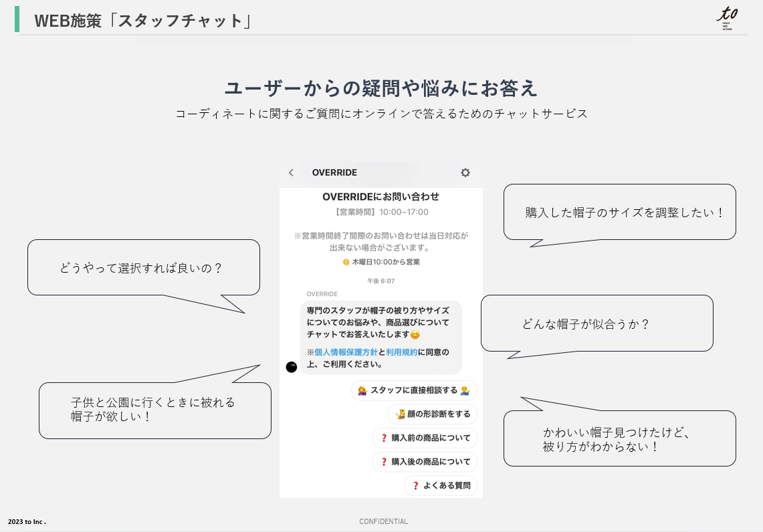Click the yellow notice icon before 木曜日10:00から営業
The width and height of the screenshot is (763, 532).
pyautogui.click(x=346, y=262)
